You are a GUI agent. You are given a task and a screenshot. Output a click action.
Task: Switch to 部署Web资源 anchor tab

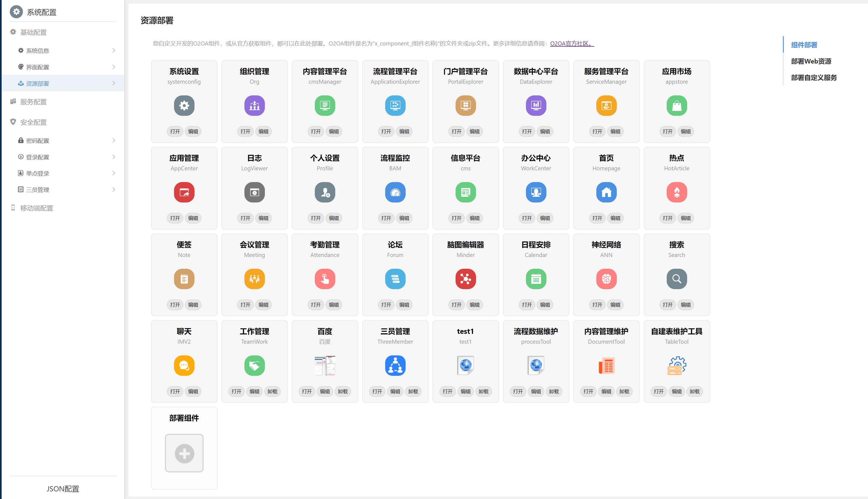pyautogui.click(x=811, y=61)
